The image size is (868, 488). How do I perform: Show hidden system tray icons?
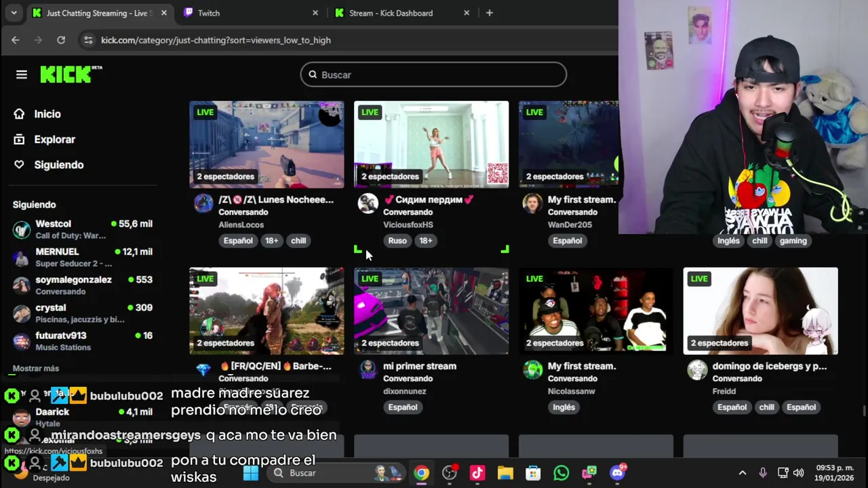coord(743,473)
